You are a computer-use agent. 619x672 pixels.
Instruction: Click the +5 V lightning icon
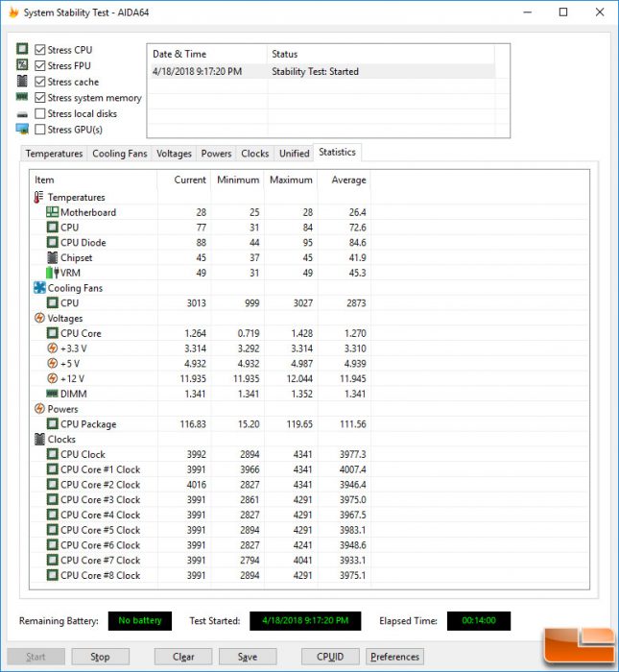[x=52, y=364]
